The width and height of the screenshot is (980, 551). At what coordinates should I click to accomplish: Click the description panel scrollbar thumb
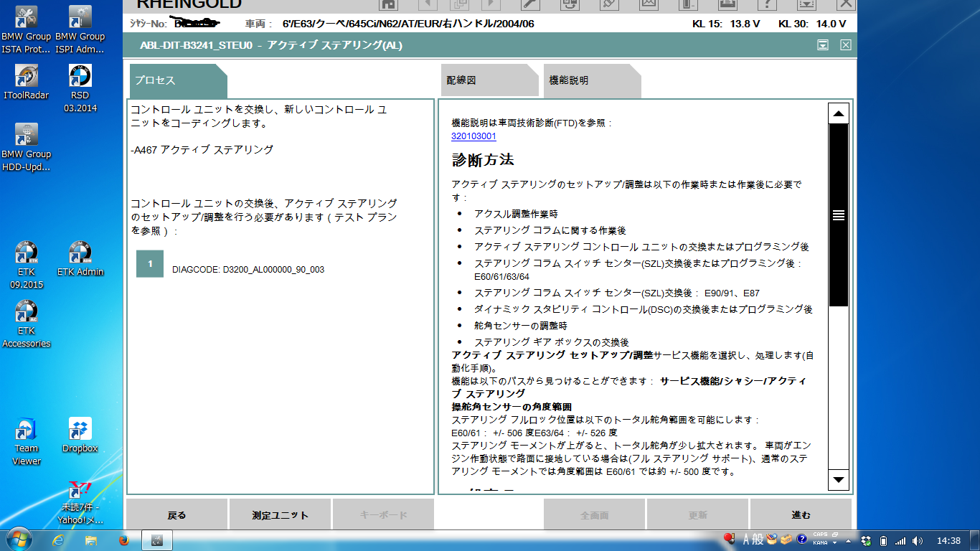tap(838, 215)
